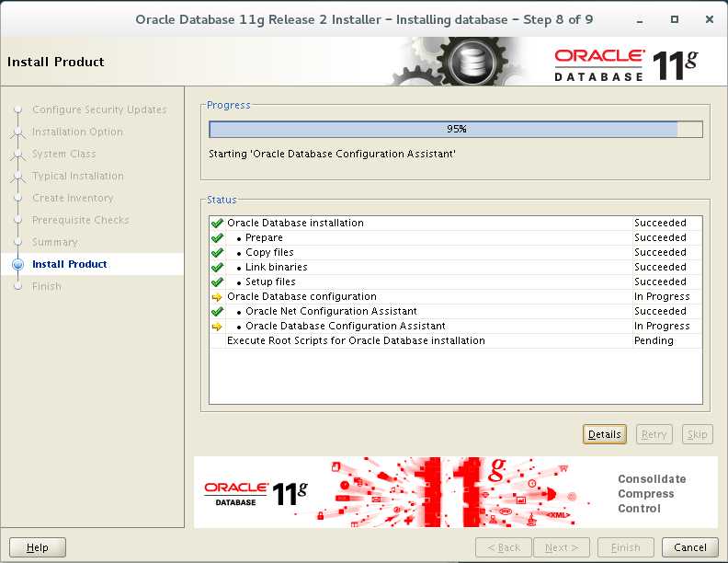Viewport: 728px width, 563px height.
Task: Click 'Oracle Database installation' row text
Action: pos(295,223)
